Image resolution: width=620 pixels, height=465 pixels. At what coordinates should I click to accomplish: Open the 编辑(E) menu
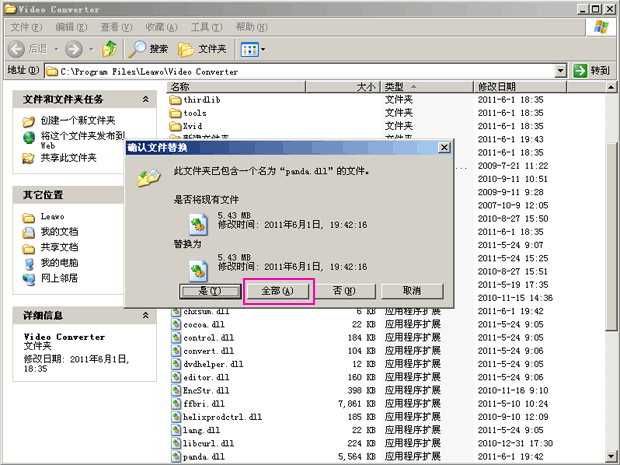tap(71, 27)
